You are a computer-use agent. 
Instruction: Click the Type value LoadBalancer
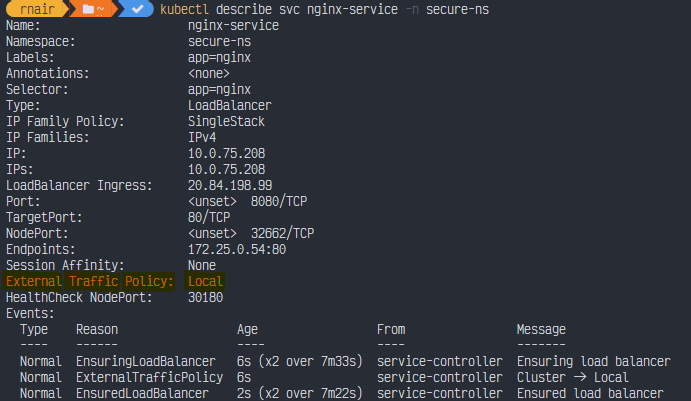tap(230, 105)
